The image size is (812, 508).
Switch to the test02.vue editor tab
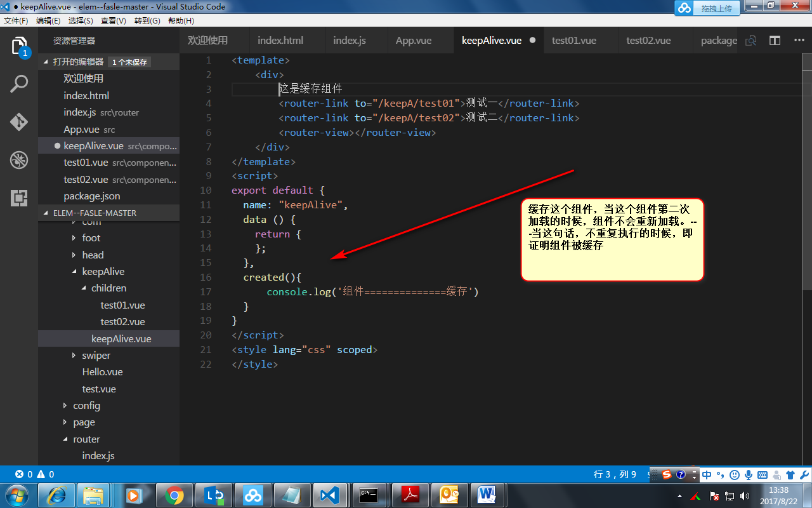pyautogui.click(x=655, y=40)
